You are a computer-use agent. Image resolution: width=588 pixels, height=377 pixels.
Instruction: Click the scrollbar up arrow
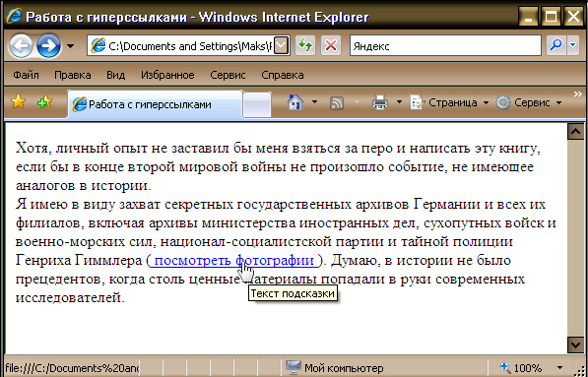[576, 131]
